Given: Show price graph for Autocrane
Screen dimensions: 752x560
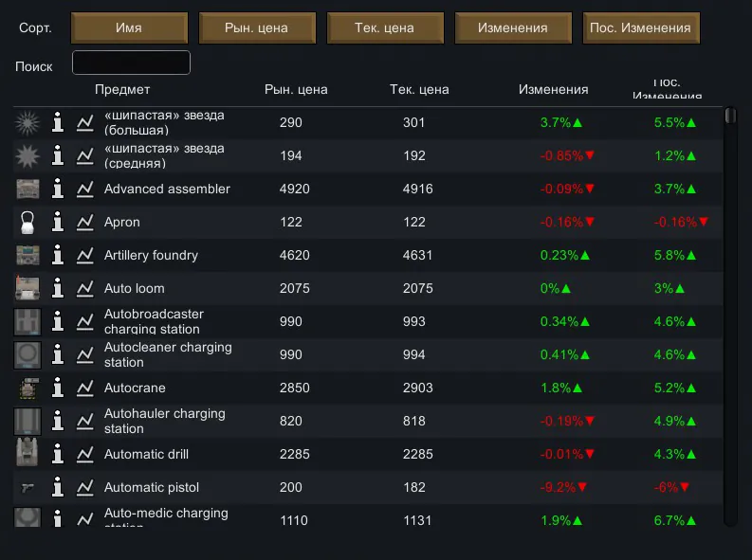Looking at the screenshot, I should [x=85, y=388].
